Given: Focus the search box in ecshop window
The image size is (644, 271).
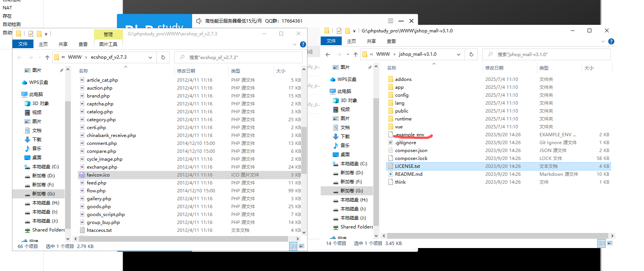Looking at the screenshot, I should point(238,57).
